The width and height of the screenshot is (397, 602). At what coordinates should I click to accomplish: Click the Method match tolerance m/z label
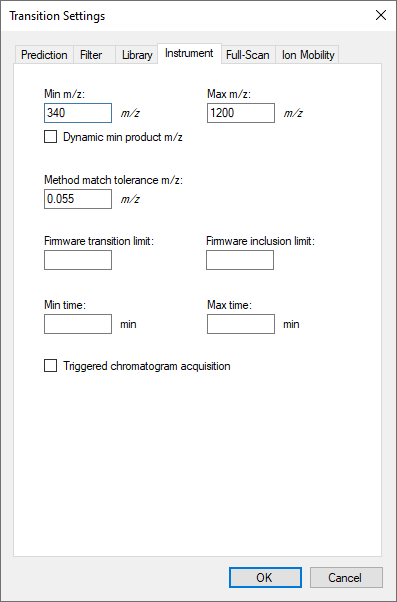pyautogui.click(x=113, y=180)
